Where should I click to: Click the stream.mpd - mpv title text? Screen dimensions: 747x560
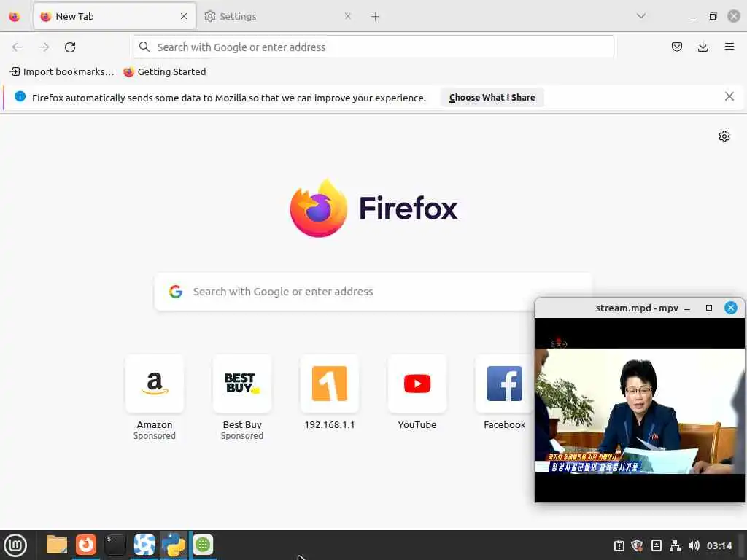(x=637, y=308)
